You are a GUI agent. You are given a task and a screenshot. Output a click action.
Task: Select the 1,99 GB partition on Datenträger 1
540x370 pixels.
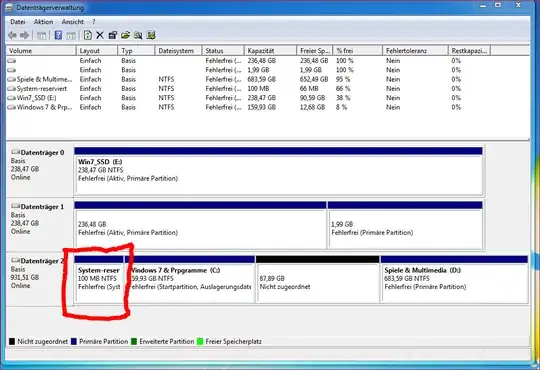405,225
